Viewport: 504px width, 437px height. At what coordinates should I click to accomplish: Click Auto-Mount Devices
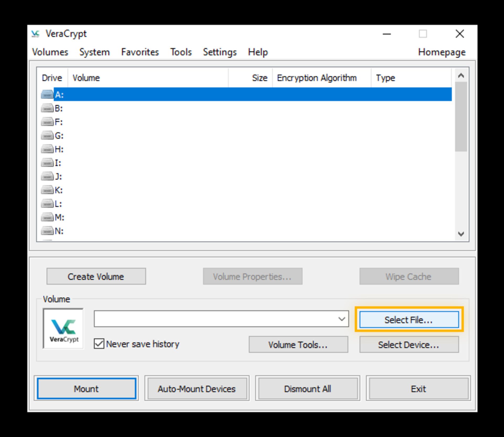(197, 388)
